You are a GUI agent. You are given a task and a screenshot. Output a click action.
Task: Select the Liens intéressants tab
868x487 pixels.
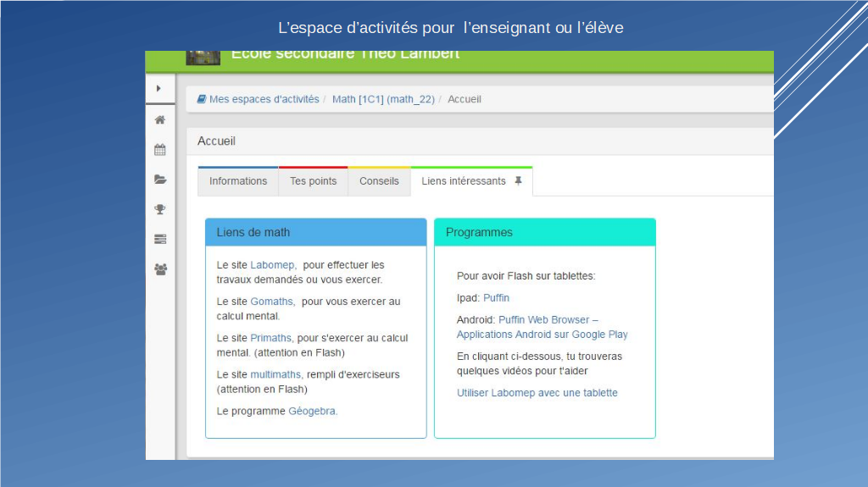471,181
